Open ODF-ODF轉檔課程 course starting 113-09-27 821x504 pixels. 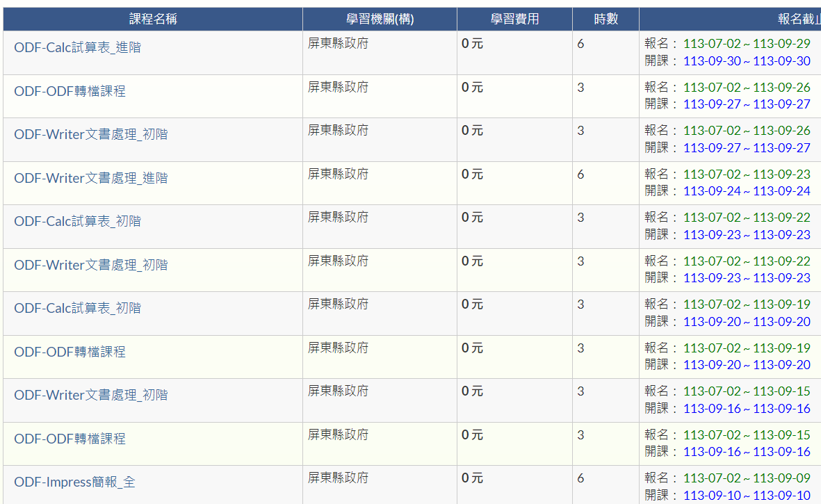pyautogui.click(x=70, y=91)
